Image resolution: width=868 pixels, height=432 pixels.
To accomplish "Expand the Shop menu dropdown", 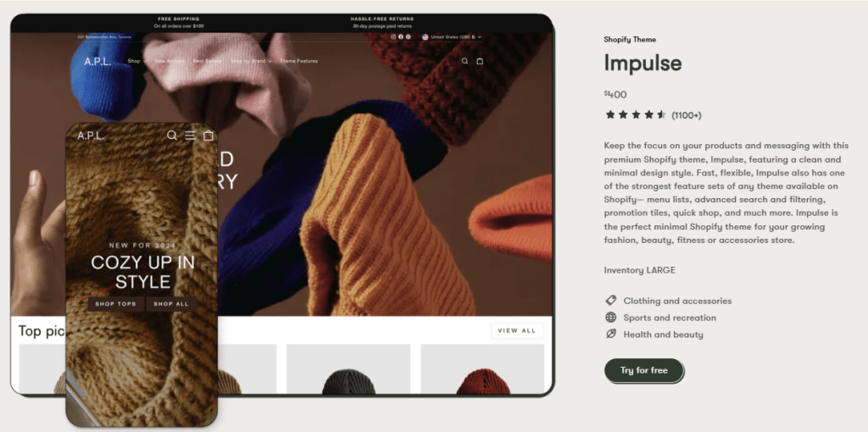I will coord(136,61).
